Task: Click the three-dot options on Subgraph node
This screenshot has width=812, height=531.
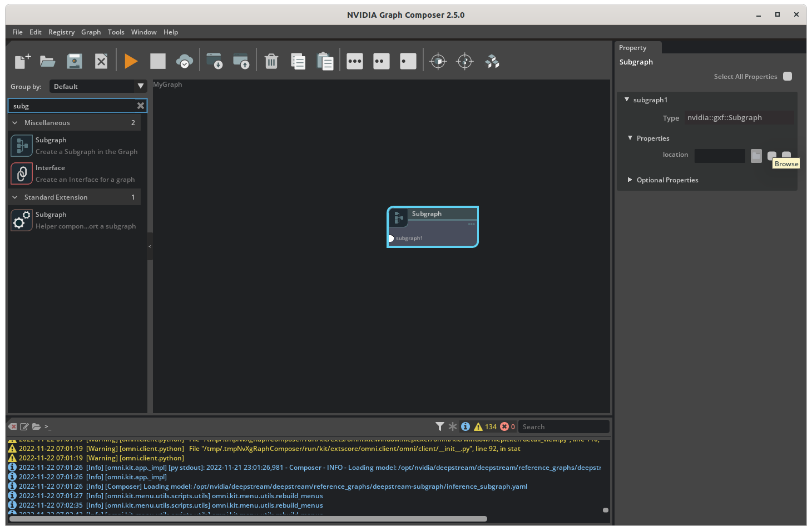Action: [472, 224]
